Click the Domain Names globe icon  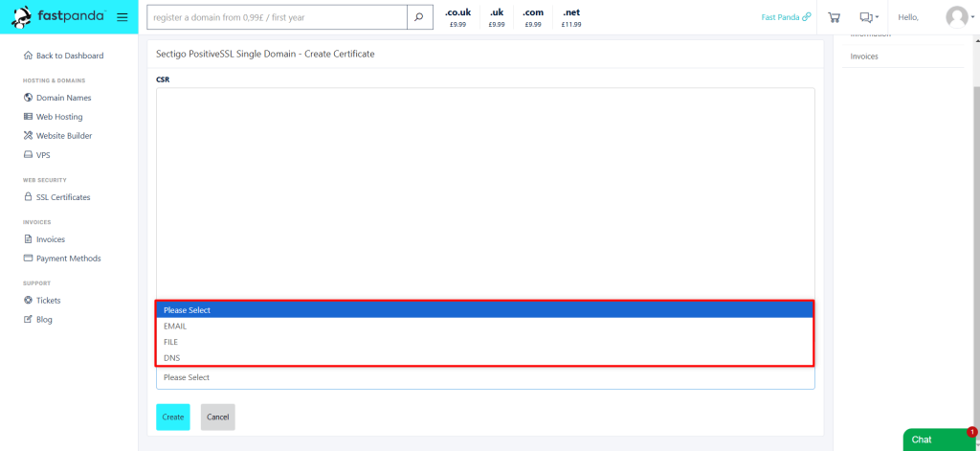(x=28, y=98)
